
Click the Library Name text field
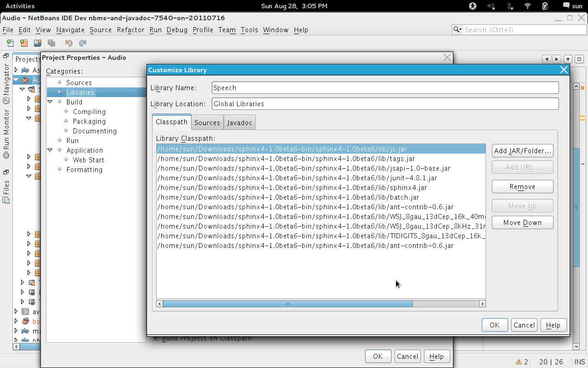385,88
